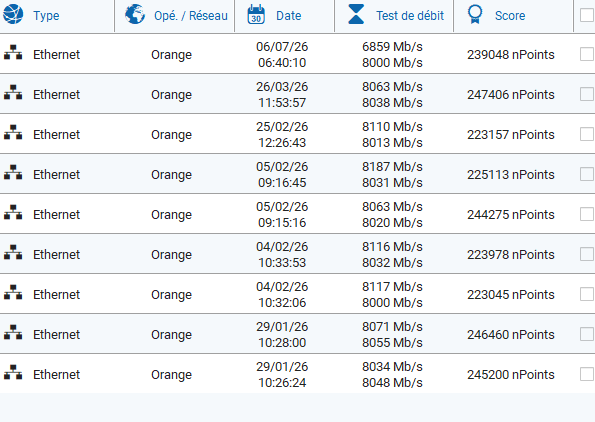Sort results by the Type column header

[46, 16]
